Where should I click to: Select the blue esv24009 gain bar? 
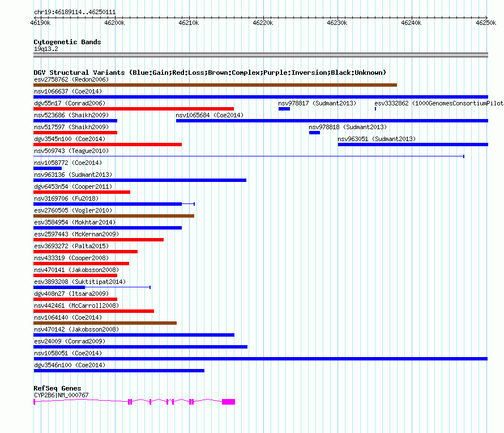140,347
